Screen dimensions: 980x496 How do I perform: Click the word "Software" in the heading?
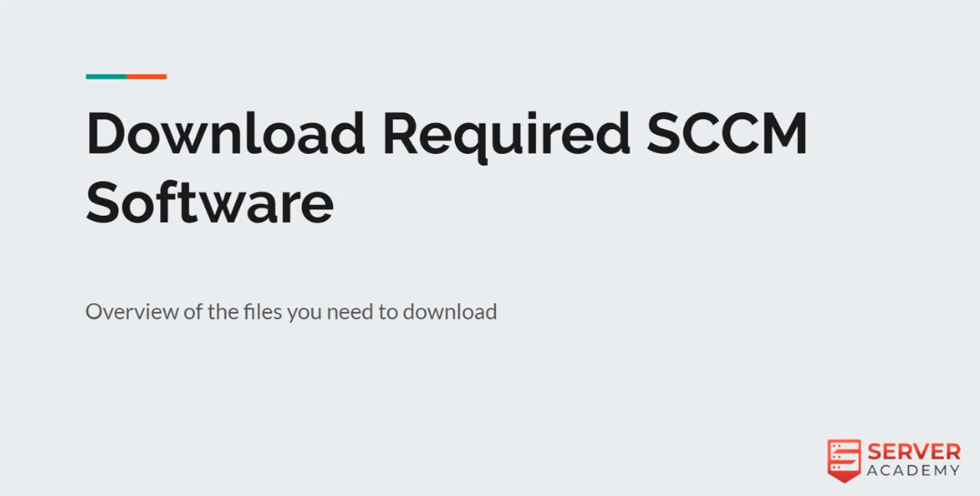pyautogui.click(x=209, y=201)
